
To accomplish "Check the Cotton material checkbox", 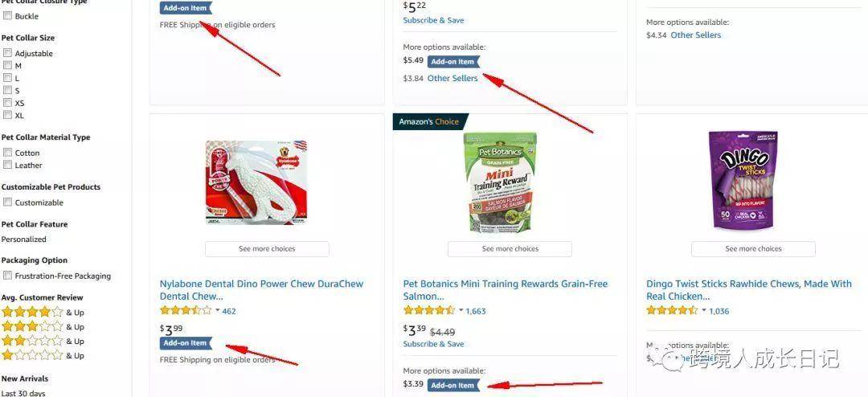I will point(8,152).
